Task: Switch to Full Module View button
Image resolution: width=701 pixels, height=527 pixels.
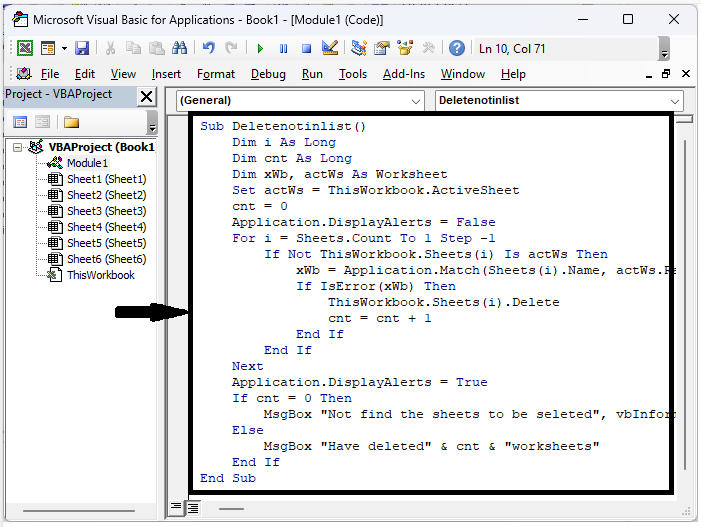Action: (x=193, y=508)
